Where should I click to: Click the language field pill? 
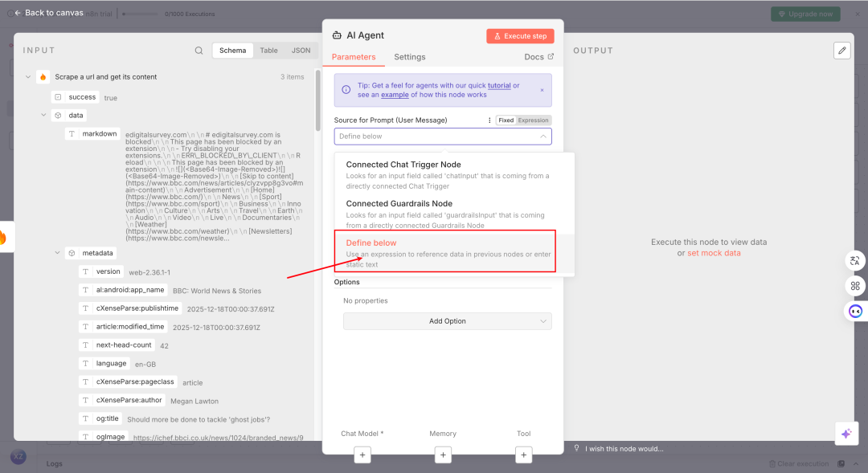104,364
